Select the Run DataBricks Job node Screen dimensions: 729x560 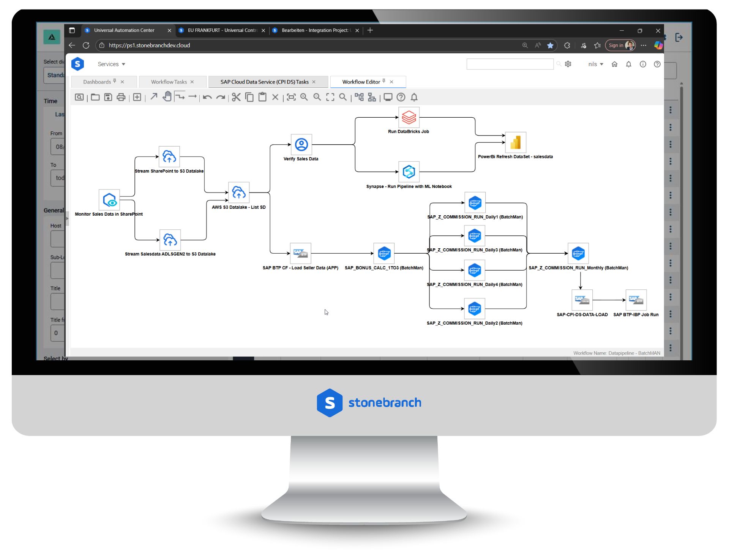tap(409, 117)
